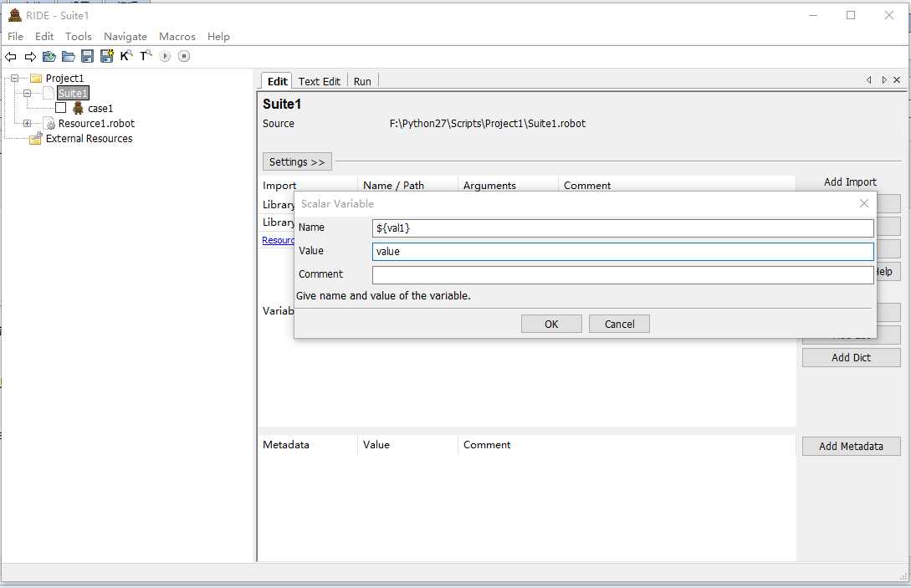
Task: Confirm the variable with OK
Action: 551,324
